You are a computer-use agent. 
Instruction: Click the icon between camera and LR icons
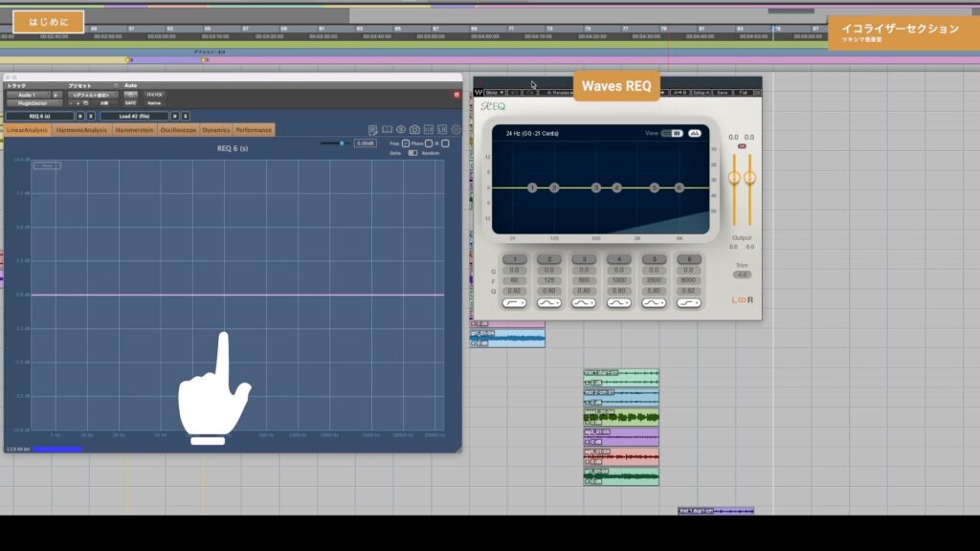[x=428, y=130]
